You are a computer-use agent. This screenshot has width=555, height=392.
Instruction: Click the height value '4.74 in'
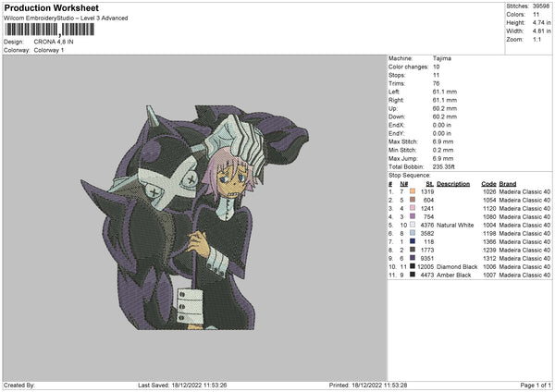[541, 22]
